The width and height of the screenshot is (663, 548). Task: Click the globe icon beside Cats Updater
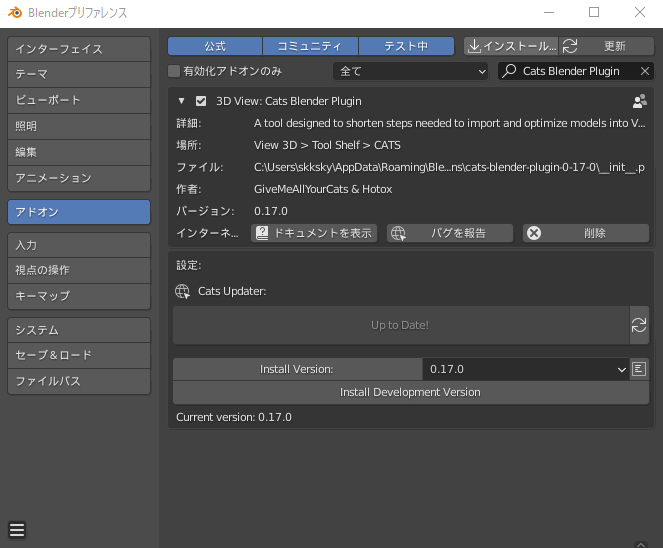click(183, 291)
